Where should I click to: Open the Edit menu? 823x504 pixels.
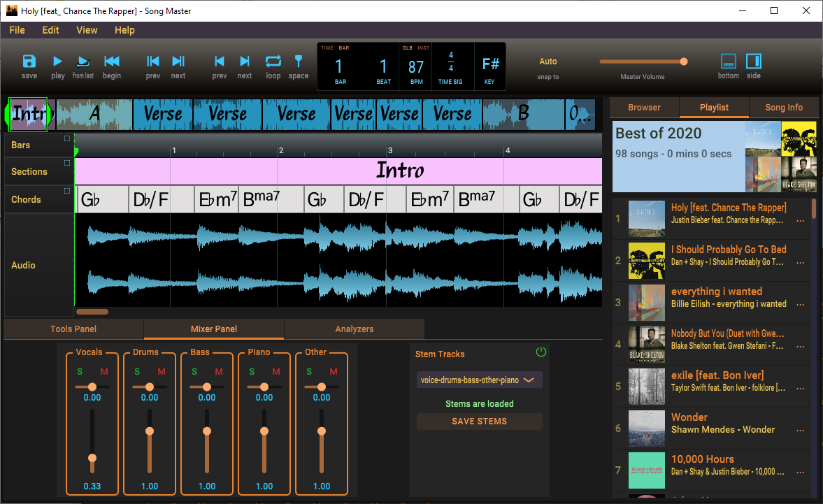click(x=50, y=30)
